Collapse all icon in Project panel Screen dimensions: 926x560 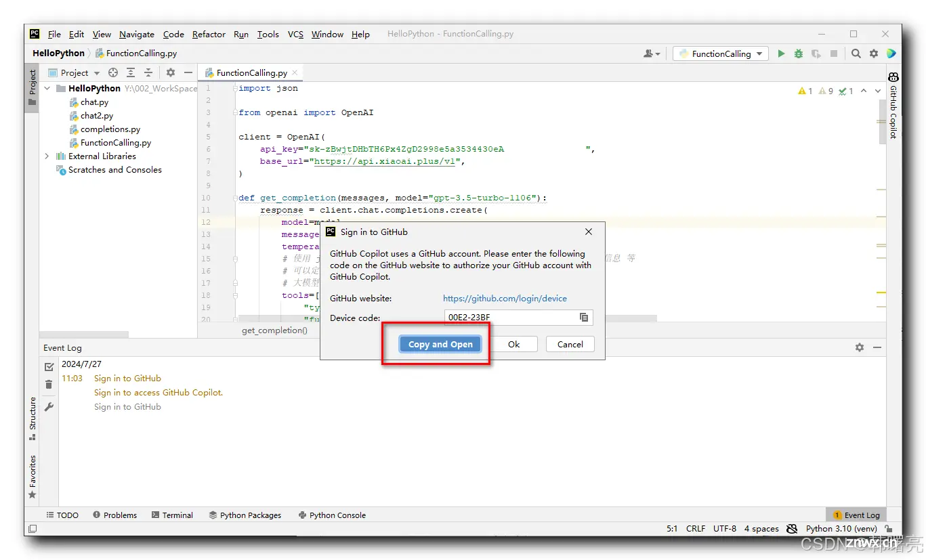148,72
